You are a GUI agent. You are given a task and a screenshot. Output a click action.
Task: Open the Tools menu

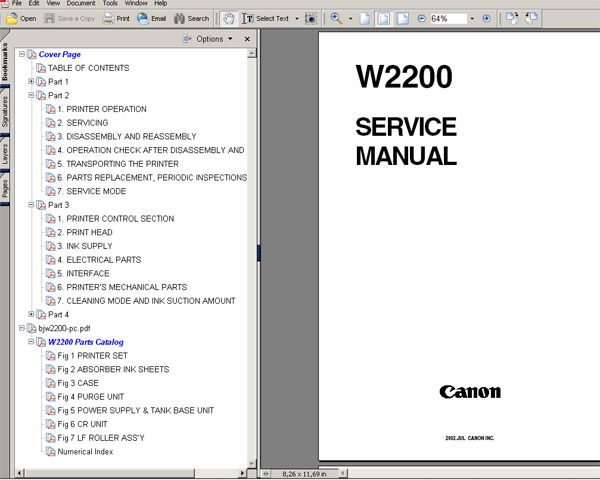110,3
